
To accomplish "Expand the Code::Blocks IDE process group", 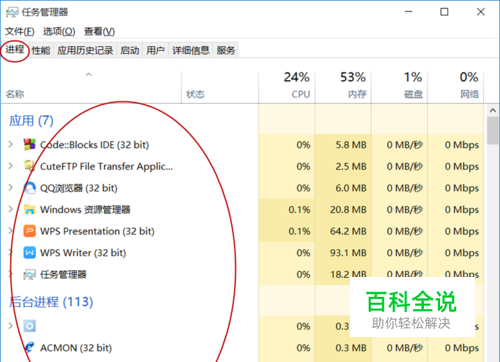I will tap(11, 144).
